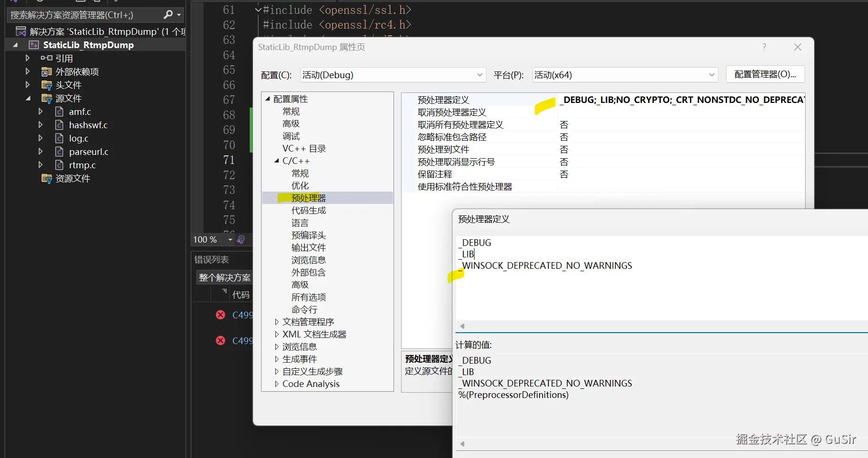
Task: Expand the Code Analysis category
Action: click(277, 384)
